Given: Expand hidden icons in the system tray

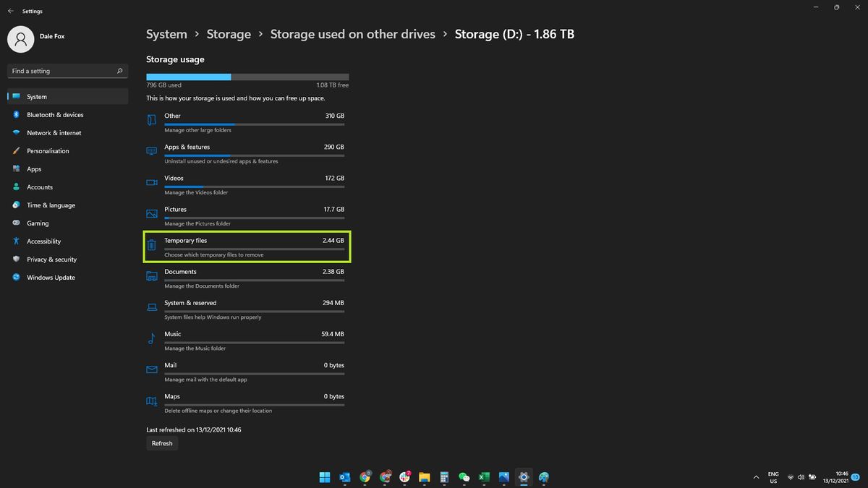Looking at the screenshot, I should pyautogui.click(x=755, y=477).
